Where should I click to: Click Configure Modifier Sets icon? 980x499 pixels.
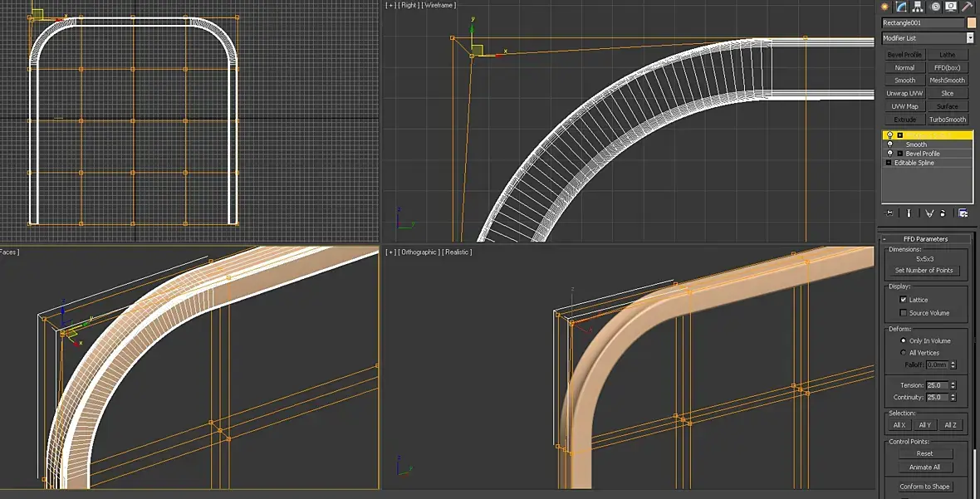coord(963,213)
